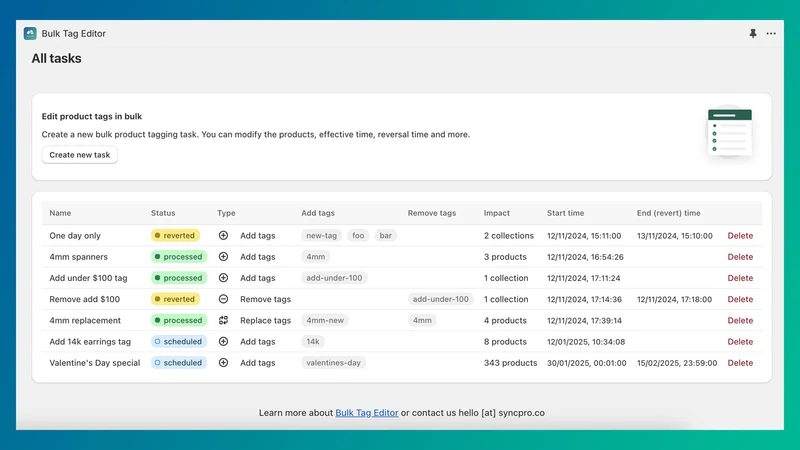Select the One day only task name
Screen dimensions: 800x450
tap(75, 236)
